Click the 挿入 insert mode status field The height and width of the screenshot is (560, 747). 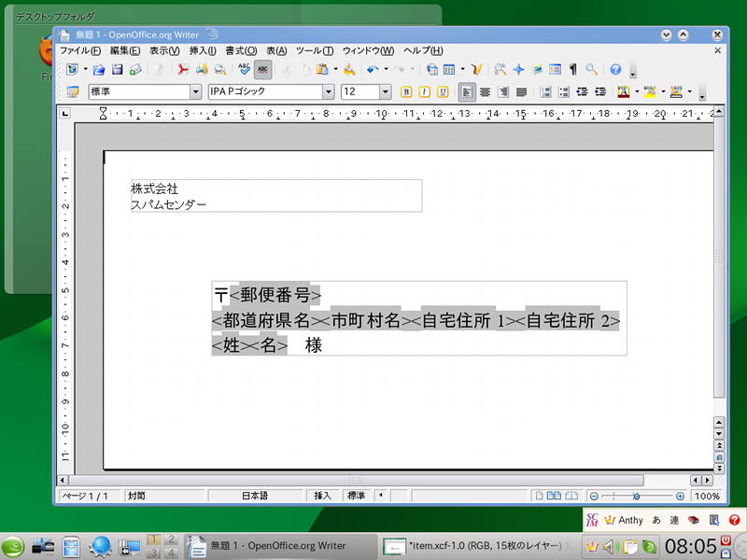[323, 496]
